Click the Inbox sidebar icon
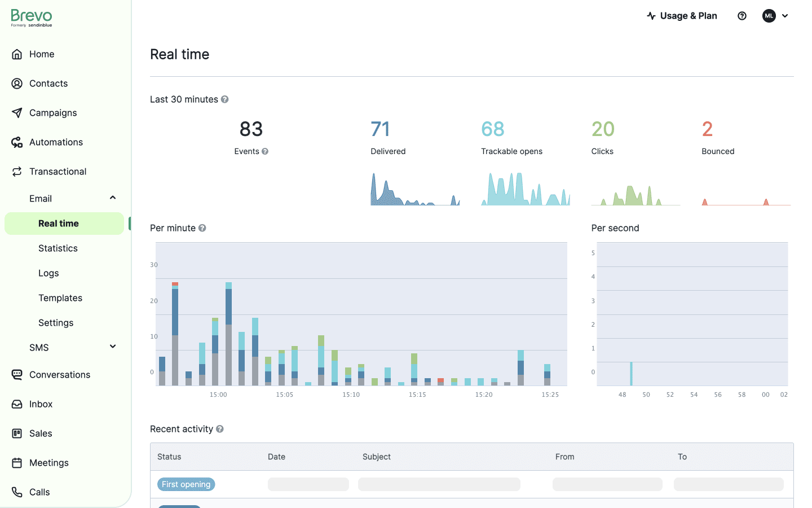Image resolution: width=812 pixels, height=508 pixels. (16, 404)
